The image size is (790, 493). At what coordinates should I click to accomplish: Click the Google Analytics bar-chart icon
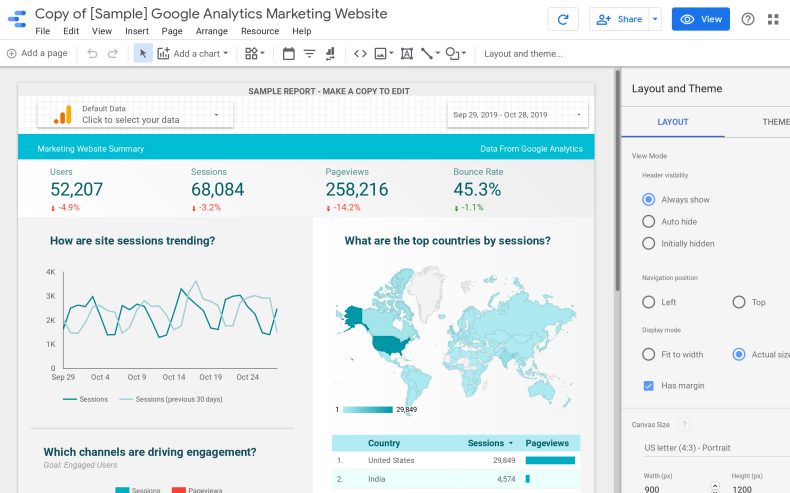63,115
